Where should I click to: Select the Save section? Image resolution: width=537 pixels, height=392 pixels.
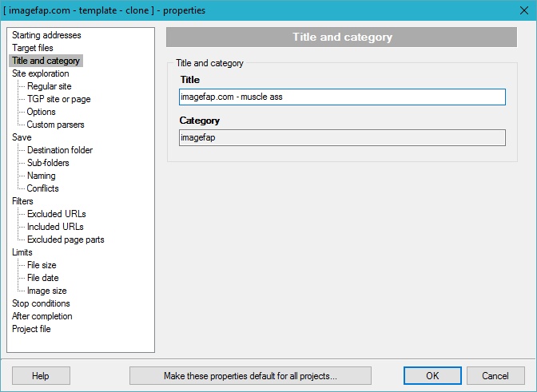[22, 137]
